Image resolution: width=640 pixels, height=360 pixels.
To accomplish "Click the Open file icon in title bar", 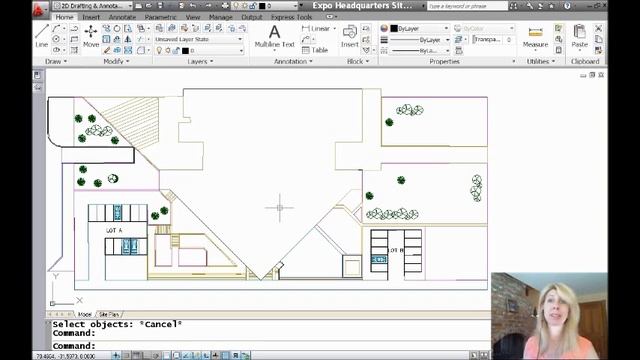I will tap(149, 6).
